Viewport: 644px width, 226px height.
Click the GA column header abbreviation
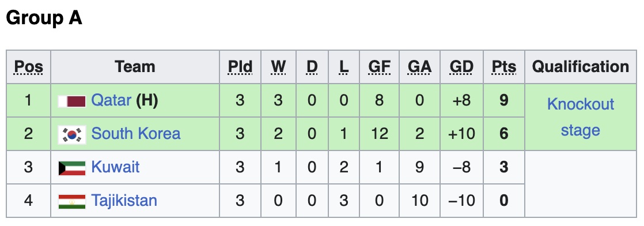[419, 66]
